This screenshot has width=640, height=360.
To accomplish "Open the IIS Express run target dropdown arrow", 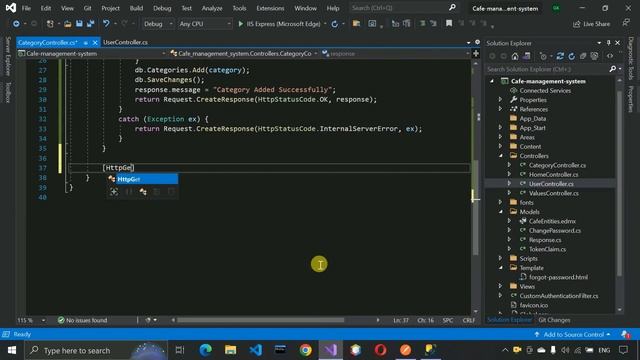I will pos(325,24).
